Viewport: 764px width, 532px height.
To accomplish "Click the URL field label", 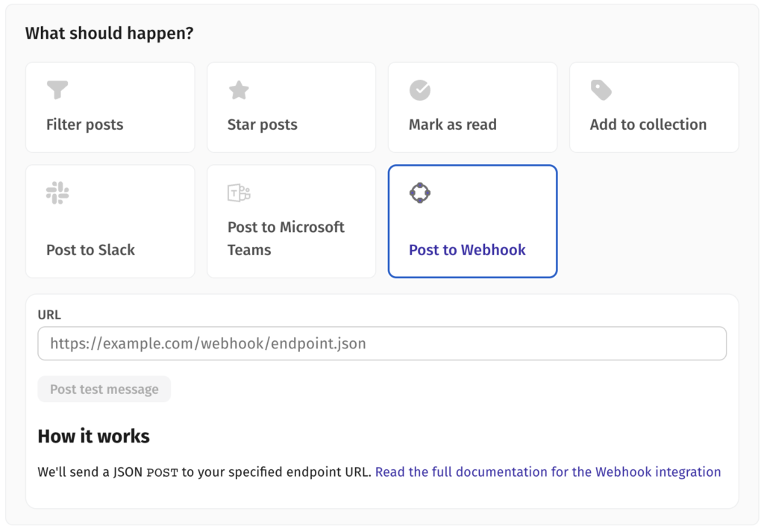I will [49, 315].
